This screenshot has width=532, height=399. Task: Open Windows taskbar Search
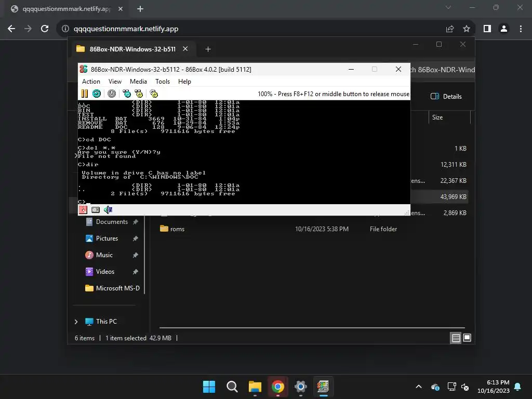[232, 387]
